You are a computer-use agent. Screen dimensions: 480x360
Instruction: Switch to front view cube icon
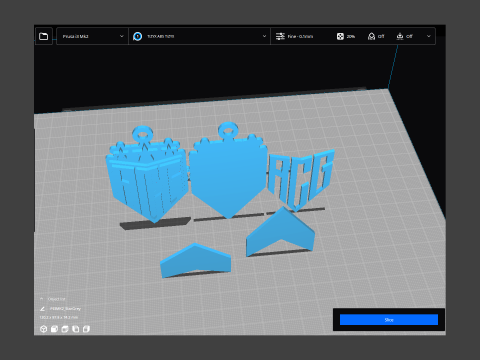coord(54,329)
